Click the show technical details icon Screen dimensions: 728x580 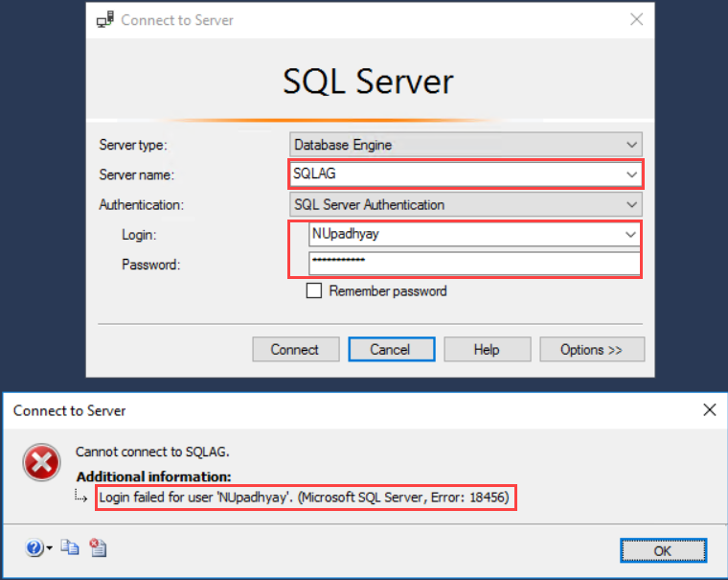(x=97, y=548)
